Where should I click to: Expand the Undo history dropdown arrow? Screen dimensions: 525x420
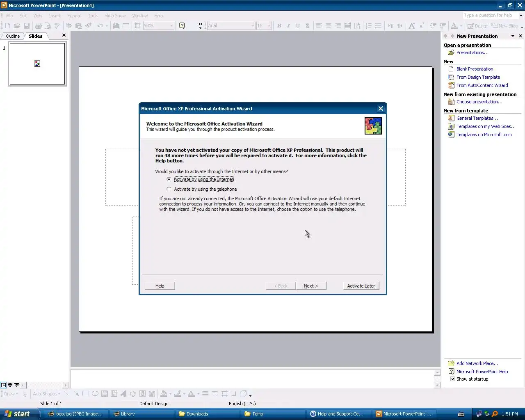point(107,26)
